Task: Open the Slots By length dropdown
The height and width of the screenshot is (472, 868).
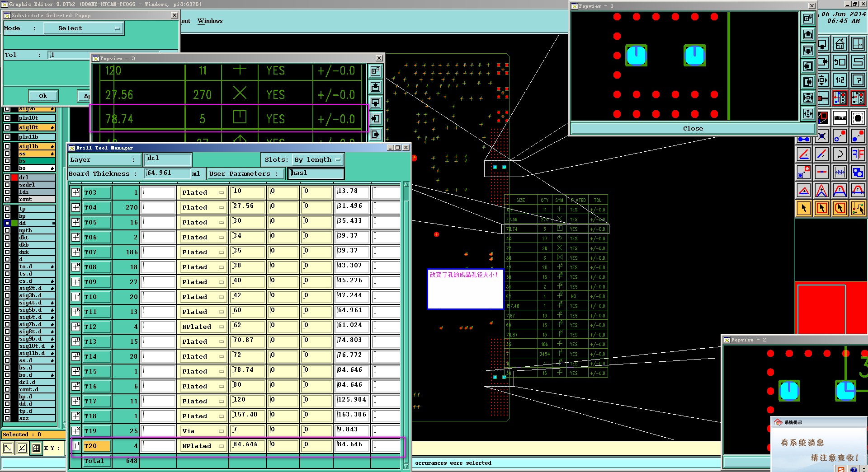Action: click(317, 160)
